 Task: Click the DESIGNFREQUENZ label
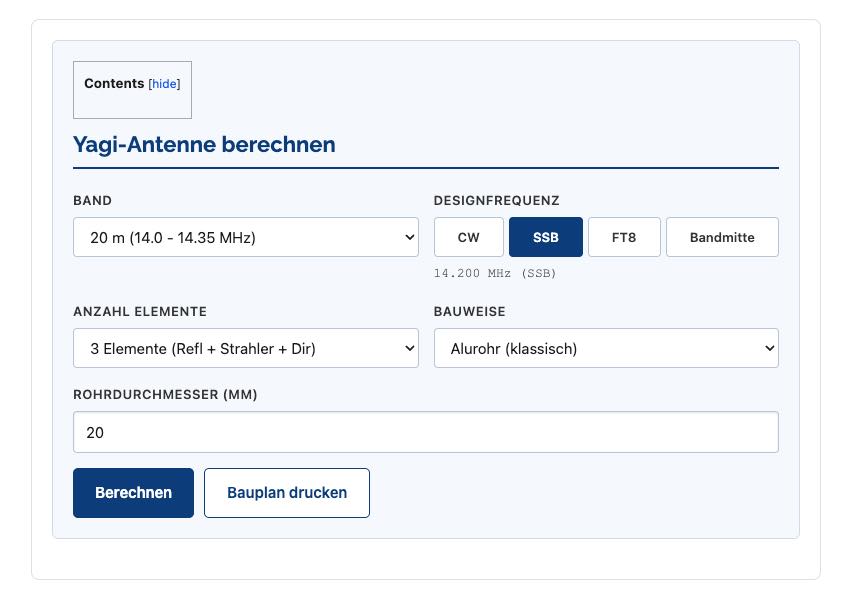(x=496, y=201)
